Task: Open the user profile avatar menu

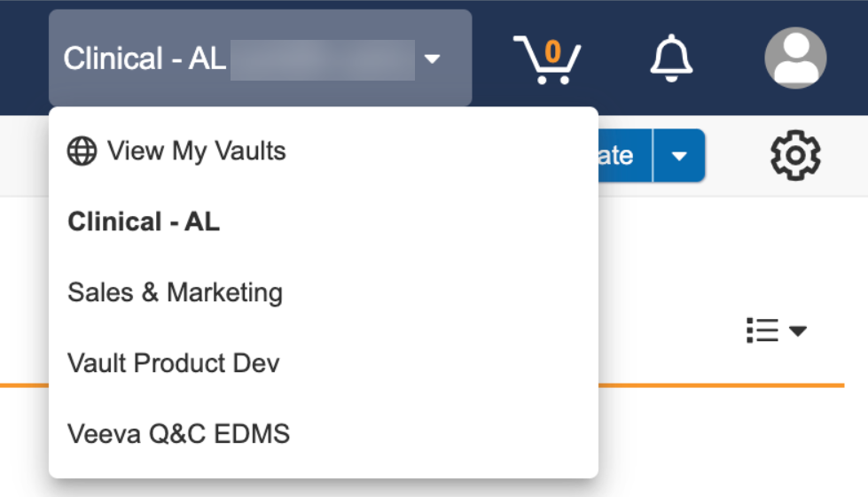Action: 795,58
